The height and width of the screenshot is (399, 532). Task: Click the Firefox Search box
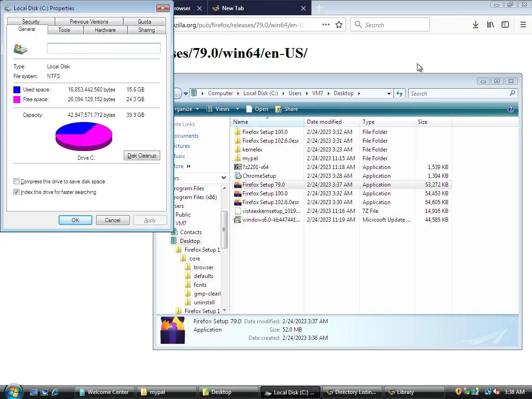pos(390,25)
